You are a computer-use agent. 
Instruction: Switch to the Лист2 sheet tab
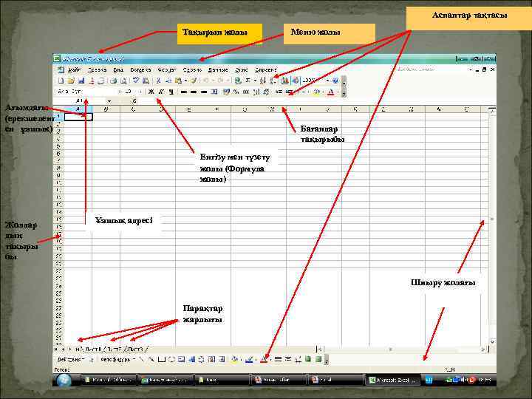pyautogui.click(x=114, y=349)
